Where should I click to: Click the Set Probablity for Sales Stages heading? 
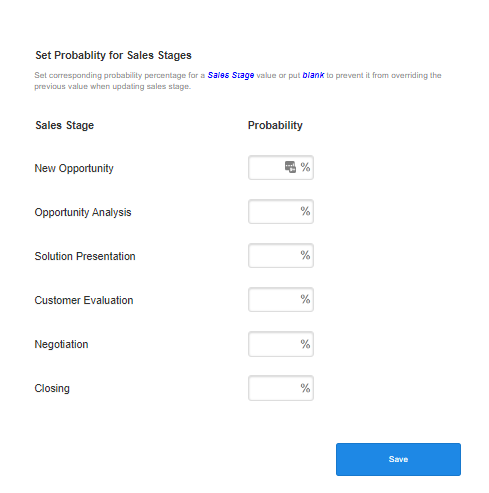click(x=113, y=55)
